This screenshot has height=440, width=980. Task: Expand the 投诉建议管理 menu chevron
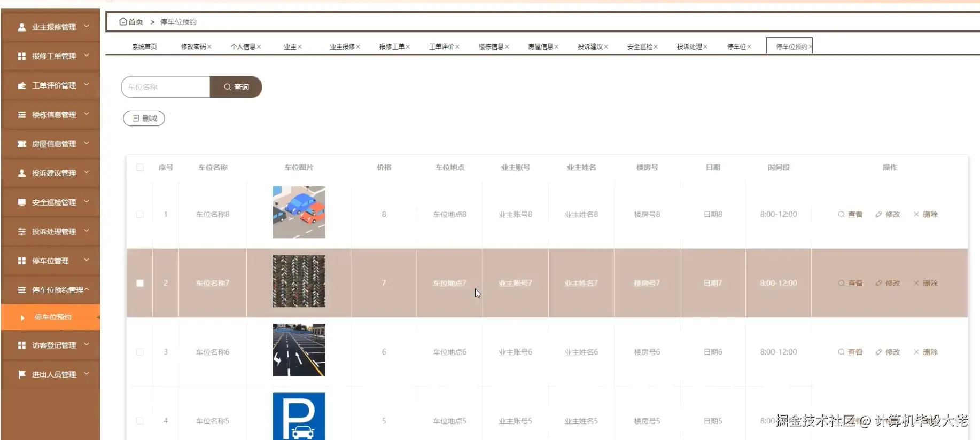[87, 172]
